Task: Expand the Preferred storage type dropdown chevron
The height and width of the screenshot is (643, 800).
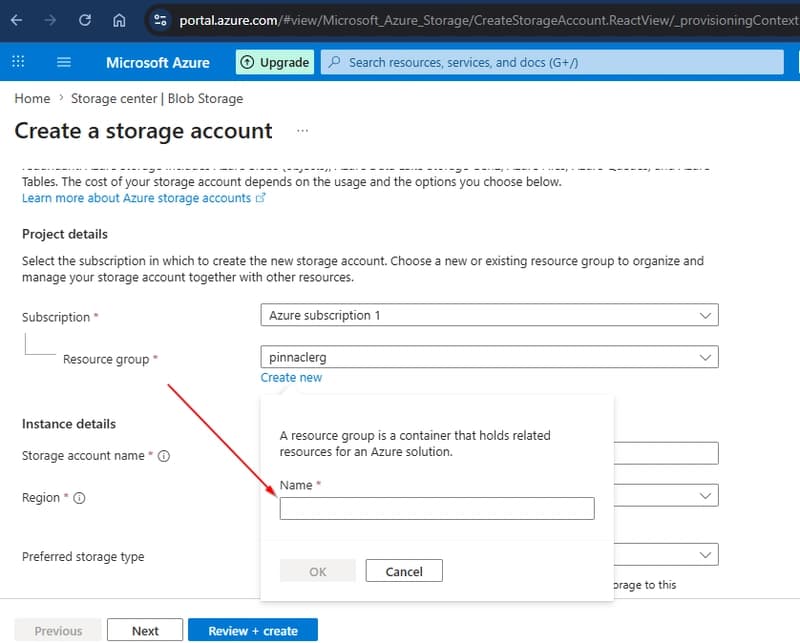Action: [x=705, y=555]
